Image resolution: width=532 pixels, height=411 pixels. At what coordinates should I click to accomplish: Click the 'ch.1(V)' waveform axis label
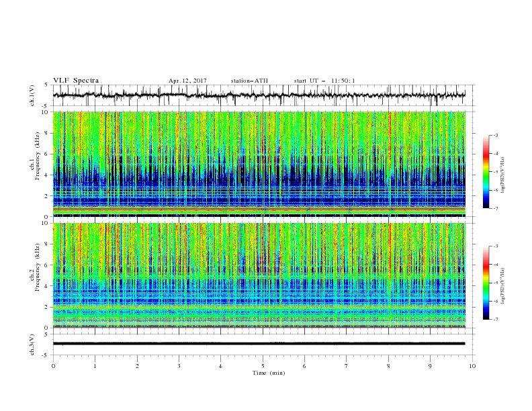point(32,95)
